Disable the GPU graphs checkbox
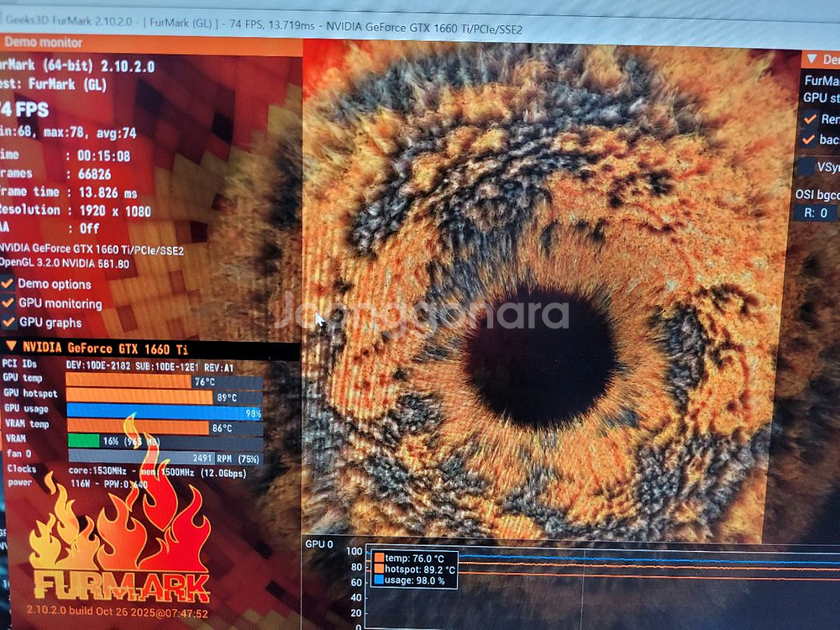Image resolution: width=840 pixels, height=630 pixels. click(8, 320)
